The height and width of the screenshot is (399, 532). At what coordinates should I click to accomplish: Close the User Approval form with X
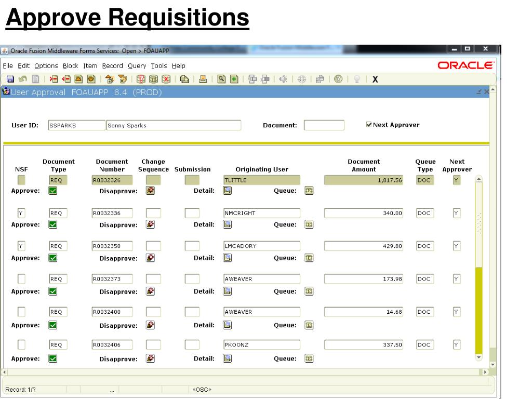(486, 91)
